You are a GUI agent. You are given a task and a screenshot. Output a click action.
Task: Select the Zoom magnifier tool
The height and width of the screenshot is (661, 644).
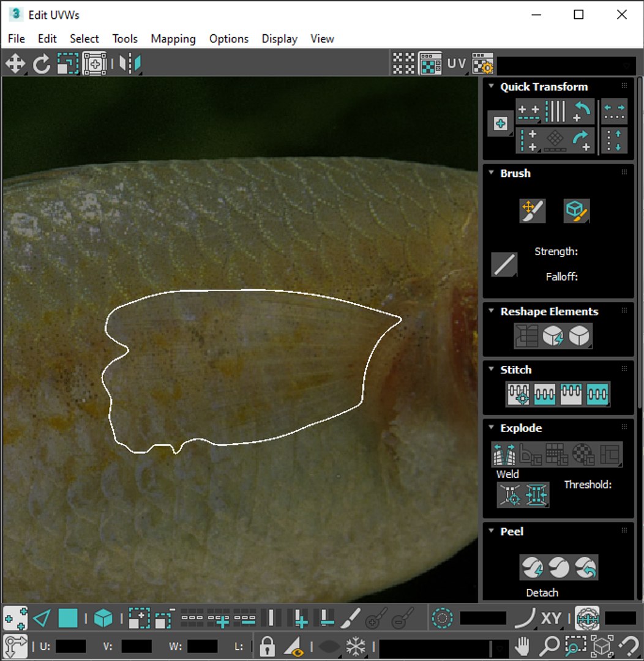tap(550, 646)
